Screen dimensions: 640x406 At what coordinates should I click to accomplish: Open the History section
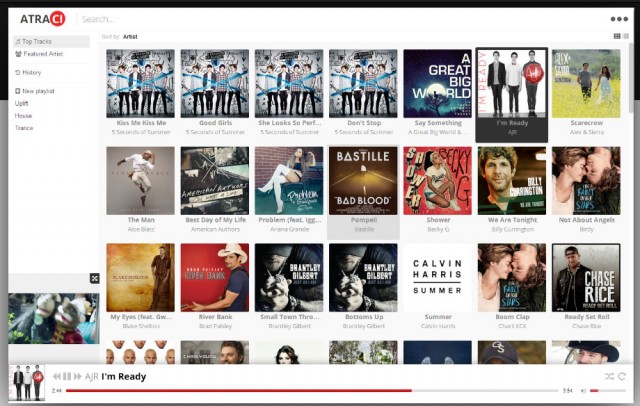28,73
